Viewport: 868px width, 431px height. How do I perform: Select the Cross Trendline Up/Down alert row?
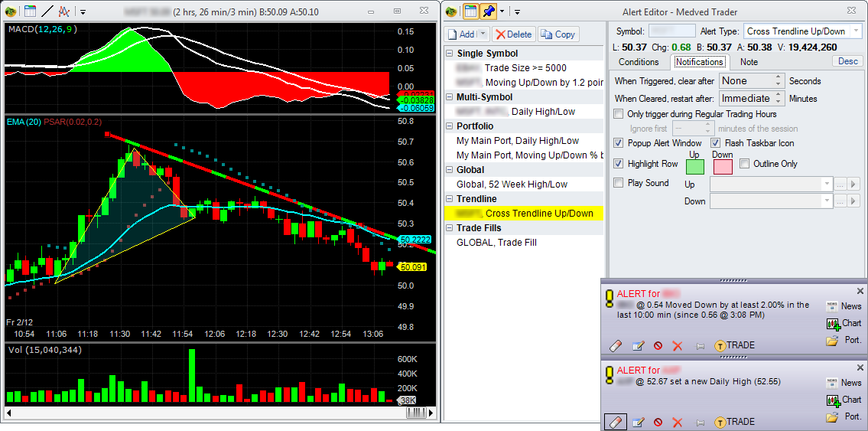tap(524, 214)
